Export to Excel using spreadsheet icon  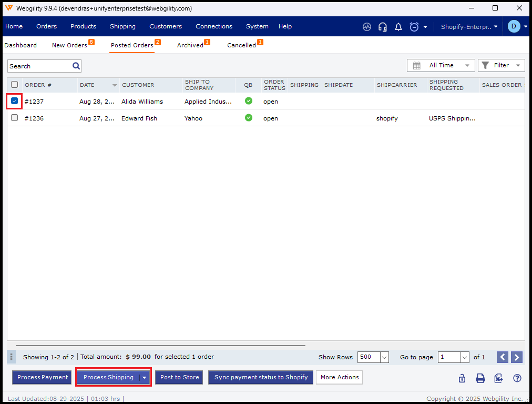pyautogui.click(x=498, y=378)
